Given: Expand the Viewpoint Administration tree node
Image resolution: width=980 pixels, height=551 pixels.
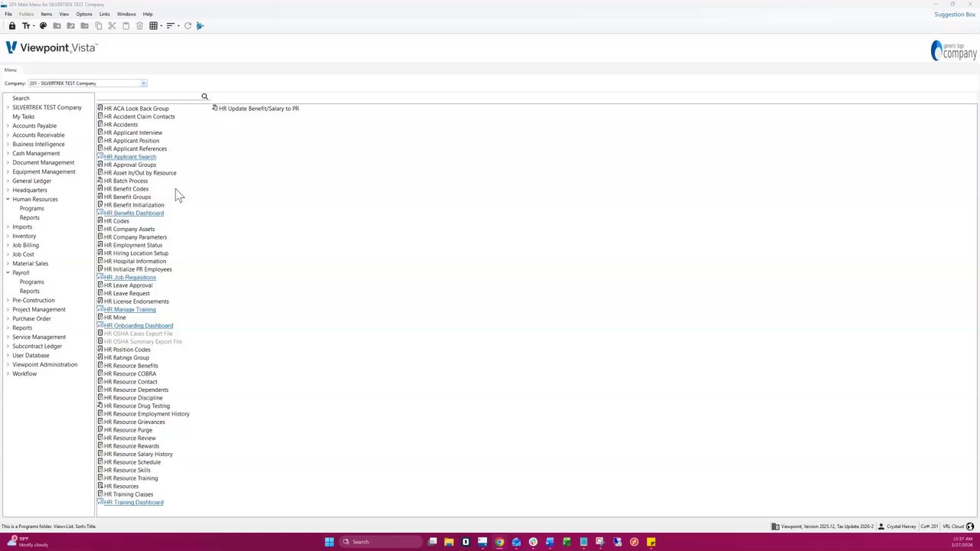Looking at the screenshot, I should [x=8, y=364].
